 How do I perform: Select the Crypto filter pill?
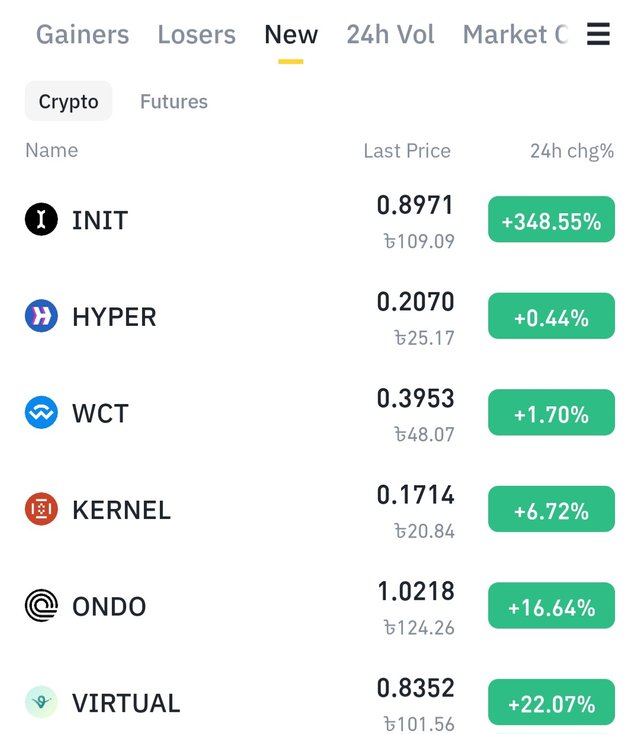tap(68, 101)
